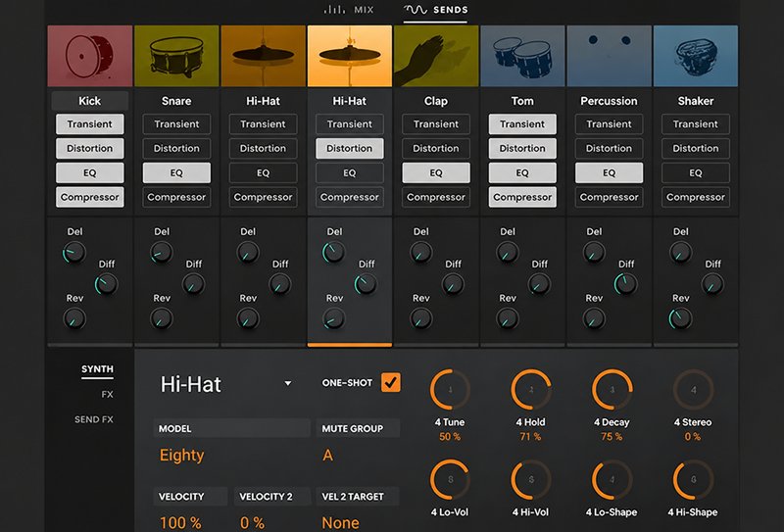Click the selected Hi-Hat Del send knob

[334, 253]
